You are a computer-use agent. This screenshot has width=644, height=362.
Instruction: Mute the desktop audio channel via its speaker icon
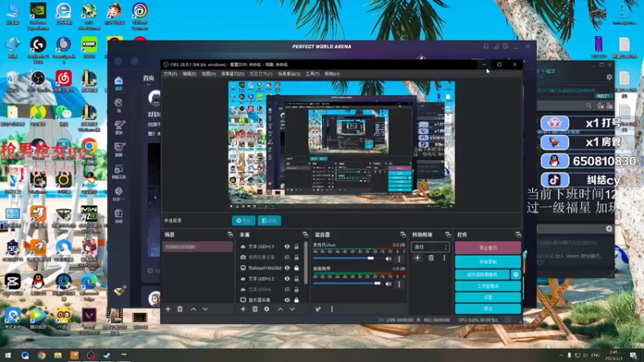[388, 284]
